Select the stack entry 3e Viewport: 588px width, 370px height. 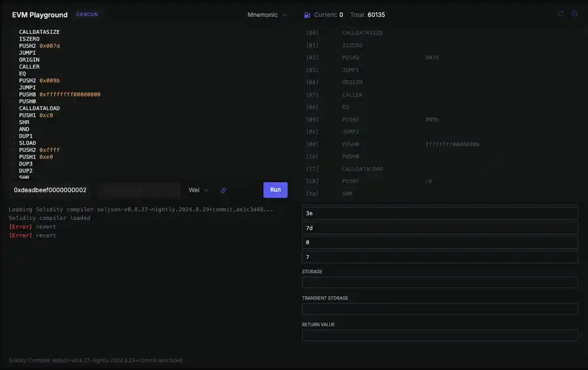pos(440,213)
